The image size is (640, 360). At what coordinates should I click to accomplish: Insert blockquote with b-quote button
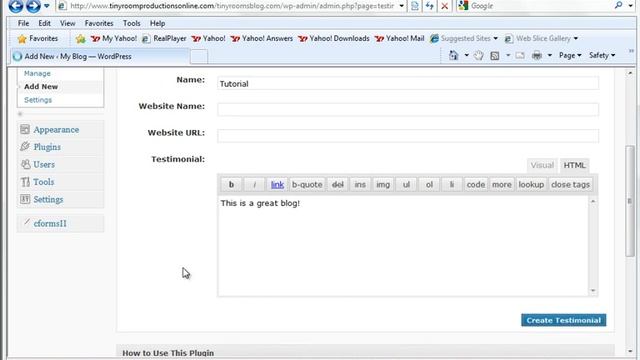pyautogui.click(x=307, y=184)
